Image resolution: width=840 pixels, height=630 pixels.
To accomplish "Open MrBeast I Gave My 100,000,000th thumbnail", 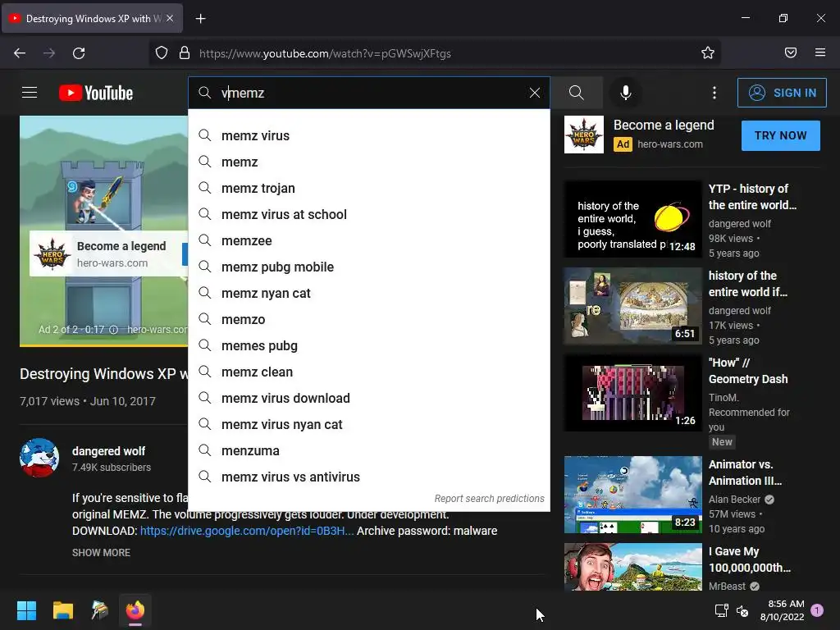I will (x=632, y=567).
